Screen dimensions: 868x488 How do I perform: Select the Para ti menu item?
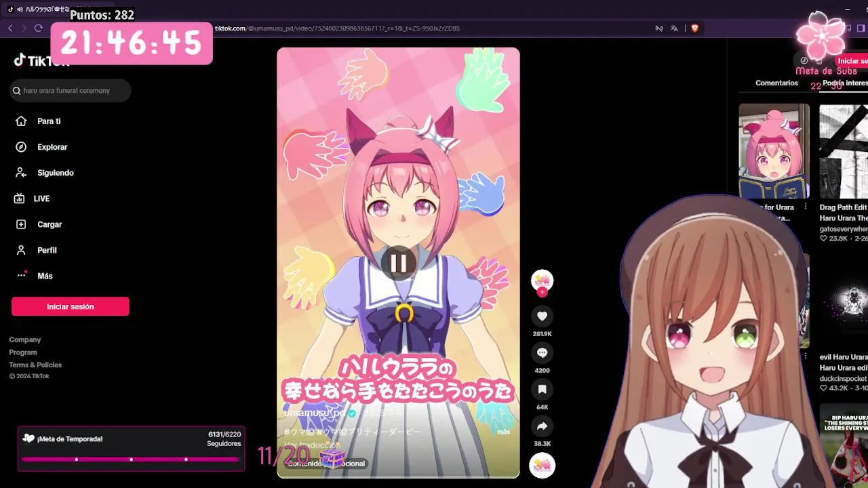point(49,121)
